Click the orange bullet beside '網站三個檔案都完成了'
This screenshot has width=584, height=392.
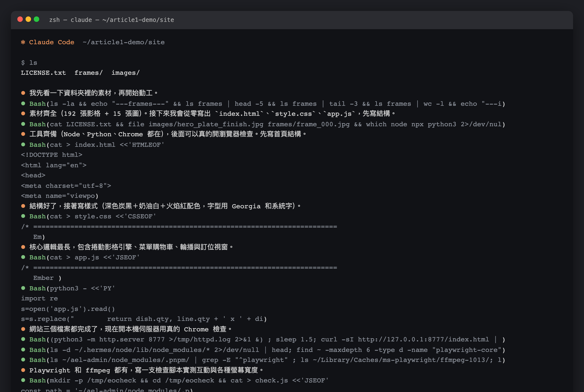coord(23,329)
